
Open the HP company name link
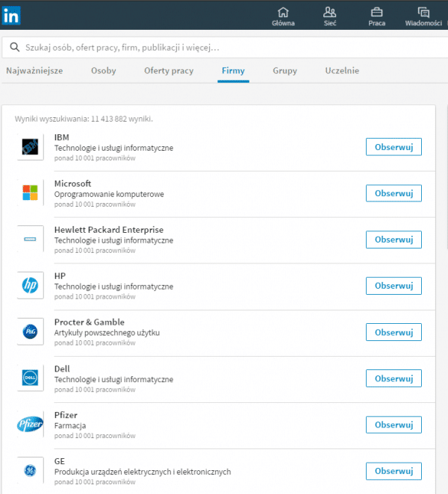(60, 276)
